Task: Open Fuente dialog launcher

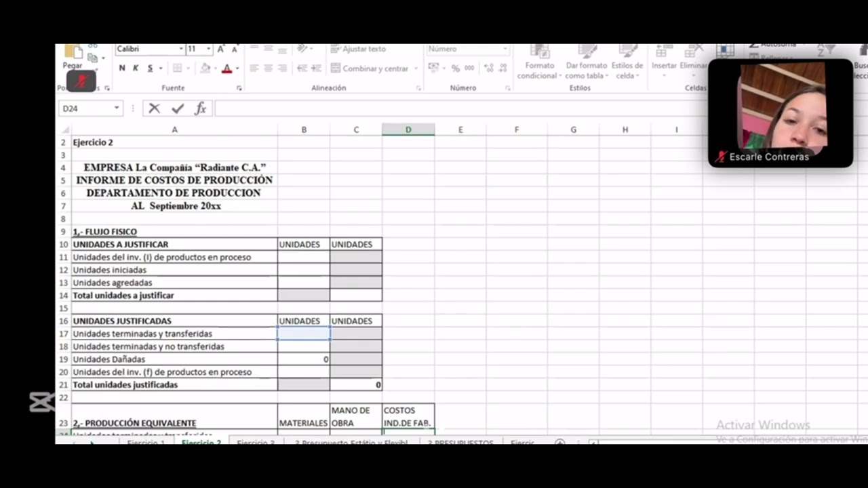Action: (239, 88)
